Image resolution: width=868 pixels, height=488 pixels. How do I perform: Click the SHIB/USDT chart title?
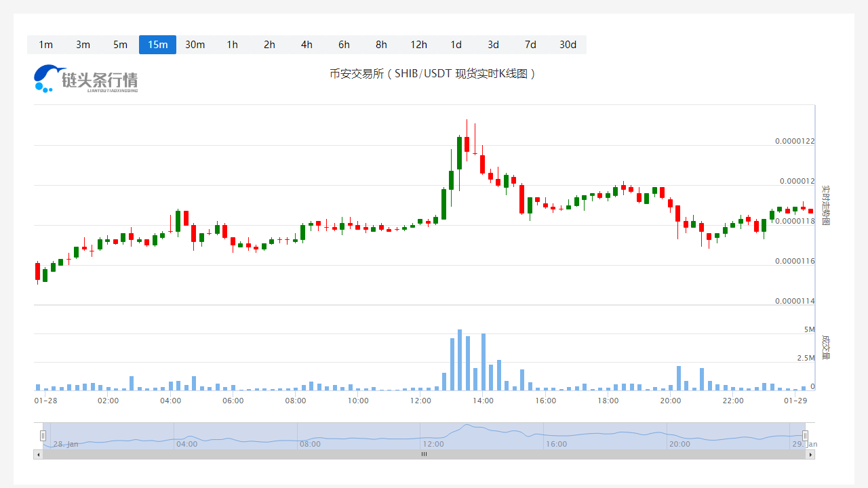pos(433,73)
